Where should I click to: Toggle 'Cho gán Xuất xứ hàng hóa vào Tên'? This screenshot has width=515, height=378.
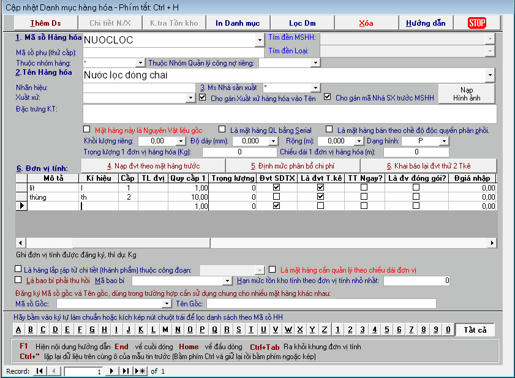[202, 97]
